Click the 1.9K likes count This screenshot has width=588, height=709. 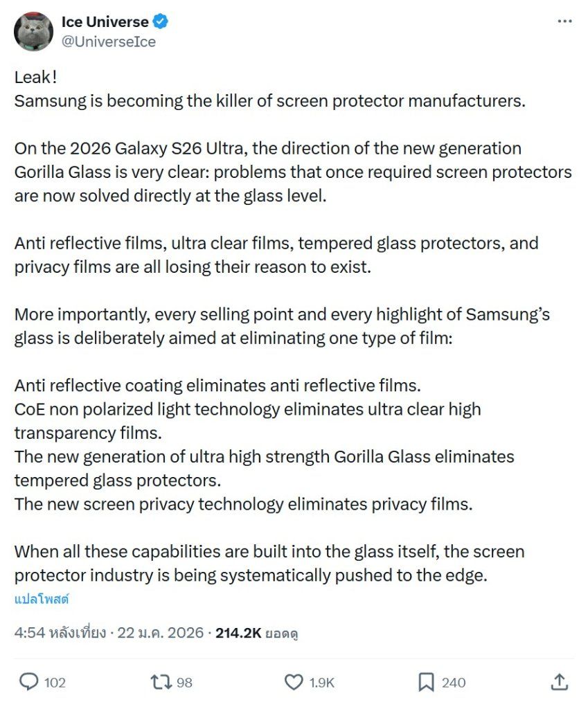click(322, 683)
